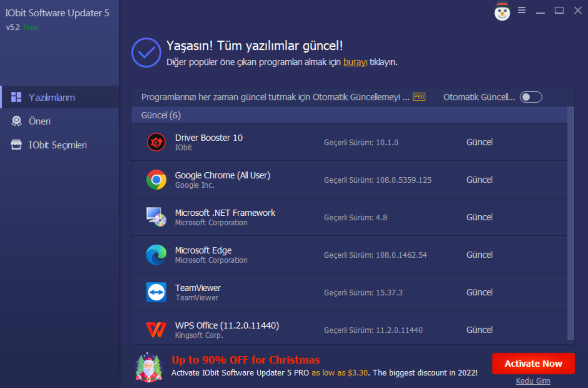Click the WPS Office icon
This screenshot has height=388, width=588.
(x=156, y=330)
